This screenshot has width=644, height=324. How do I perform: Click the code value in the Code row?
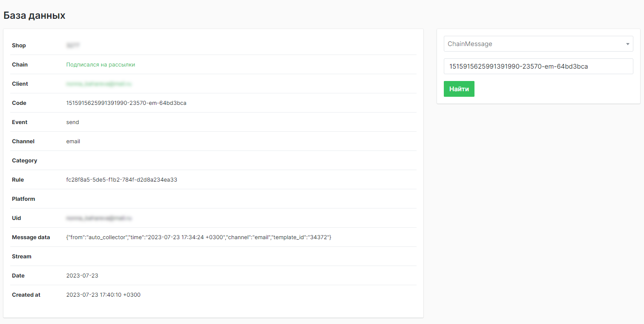(126, 103)
